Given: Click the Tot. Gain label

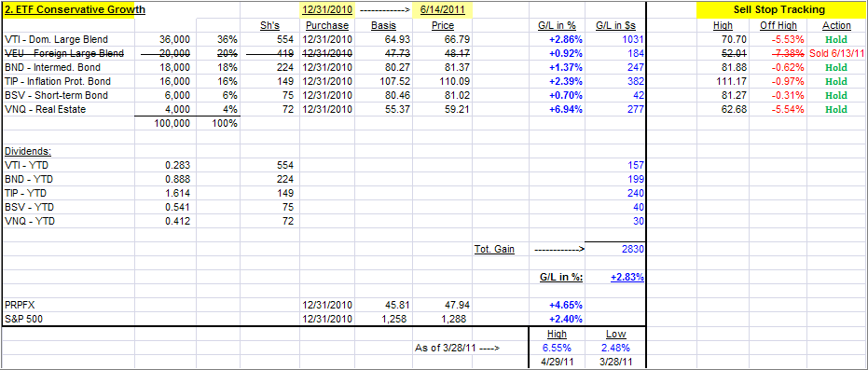Looking at the screenshot, I should click(x=494, y=250).
